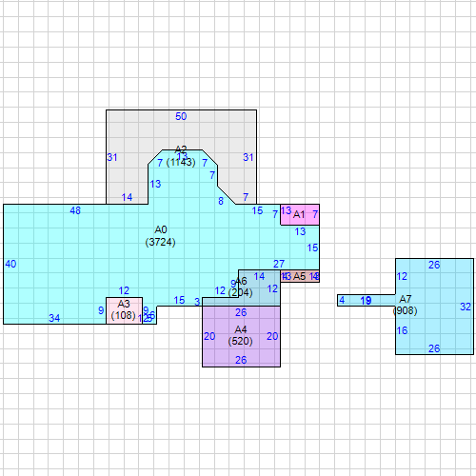This screenshot has width=476, height=476.
Task: Click the 27 dimension label in A0
Action: pos(279,264)
